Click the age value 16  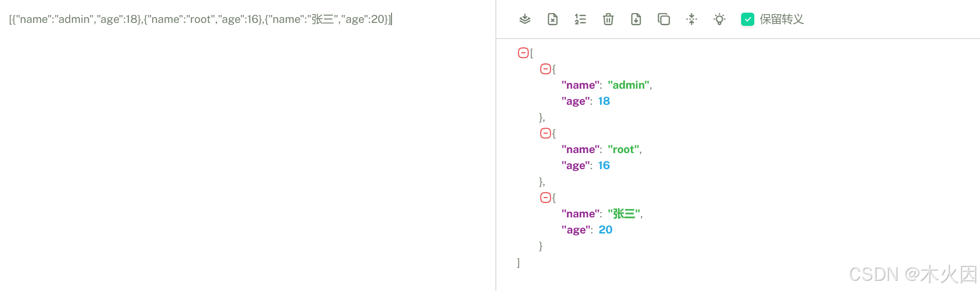tap(604, 166)
